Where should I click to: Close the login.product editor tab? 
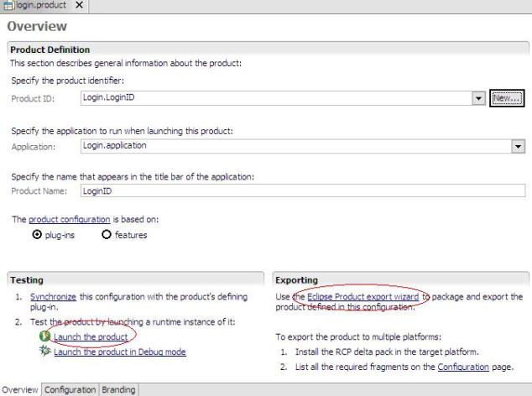[x=79, y=5]
